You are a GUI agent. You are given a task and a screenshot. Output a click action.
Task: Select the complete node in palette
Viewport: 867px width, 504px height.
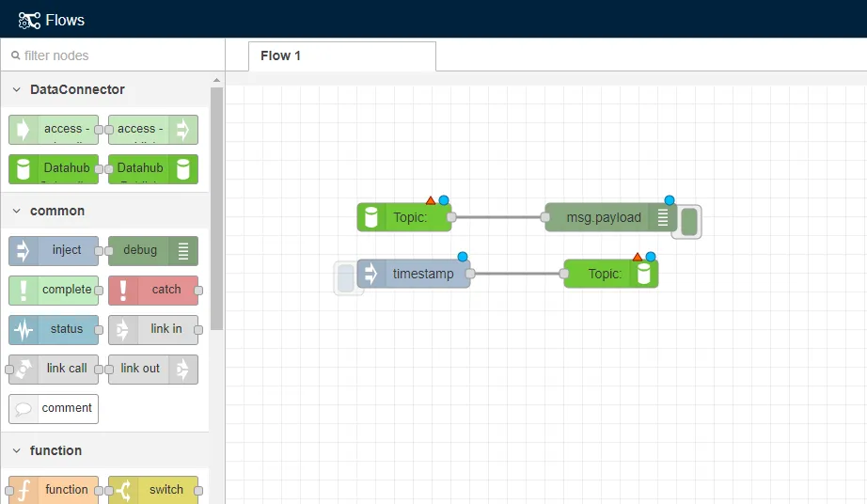[54, 291]
